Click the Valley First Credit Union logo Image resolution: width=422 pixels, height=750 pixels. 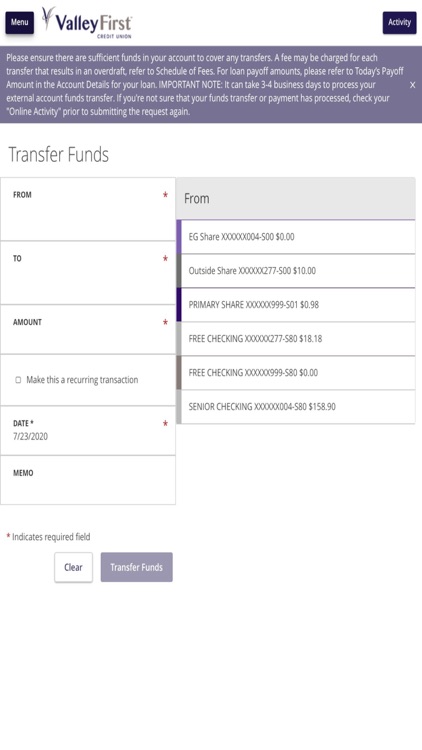point(87,22)
